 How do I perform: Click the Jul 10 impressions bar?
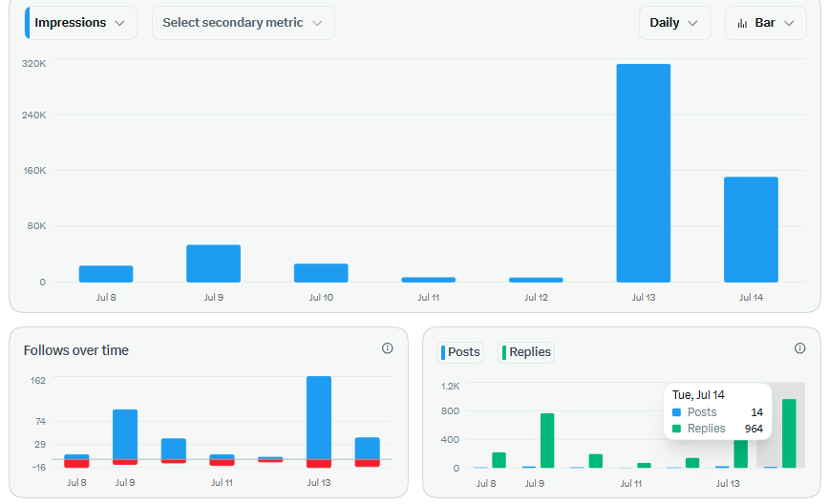(x=321, y=273)
